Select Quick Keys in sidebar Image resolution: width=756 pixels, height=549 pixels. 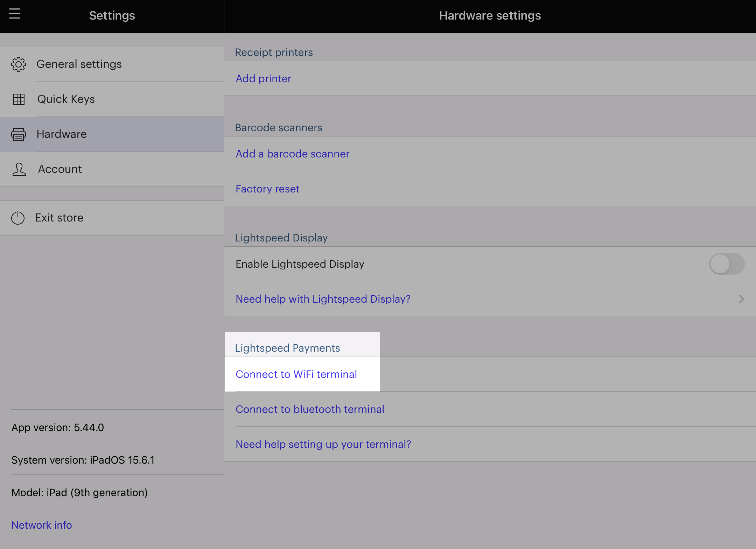pos(66,99)
